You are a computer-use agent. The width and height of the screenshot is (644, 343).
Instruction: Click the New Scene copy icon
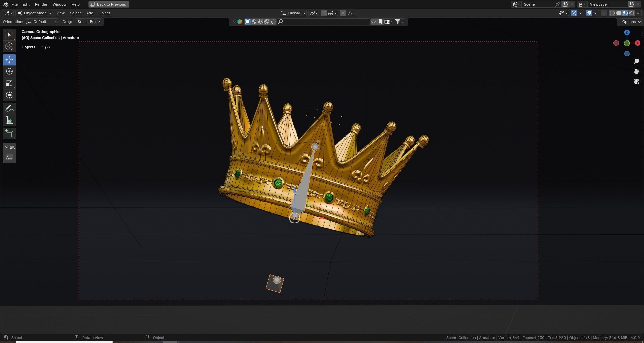pos(565,4)
